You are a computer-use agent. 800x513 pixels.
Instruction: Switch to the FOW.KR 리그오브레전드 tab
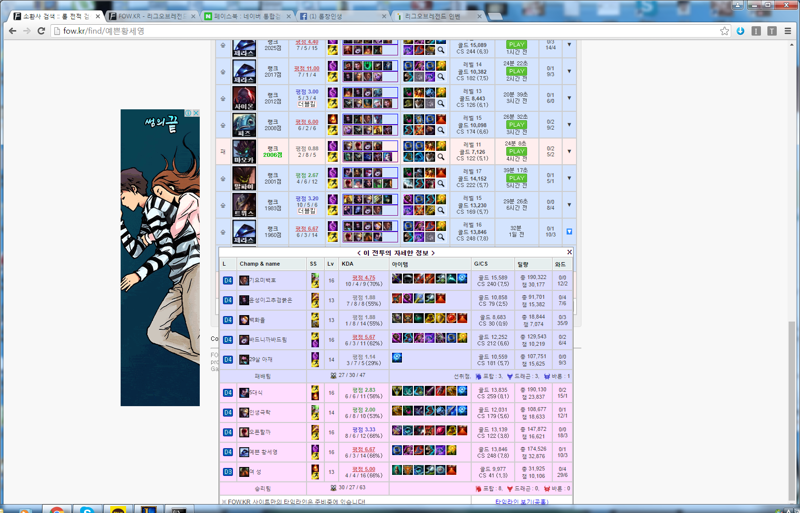pos(151,16)
